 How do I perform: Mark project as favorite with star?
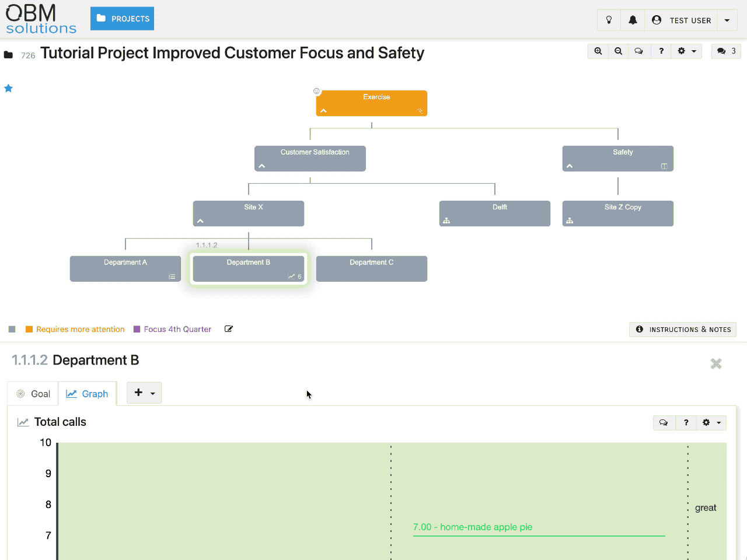pyautogui.click(x=9, y=89)
